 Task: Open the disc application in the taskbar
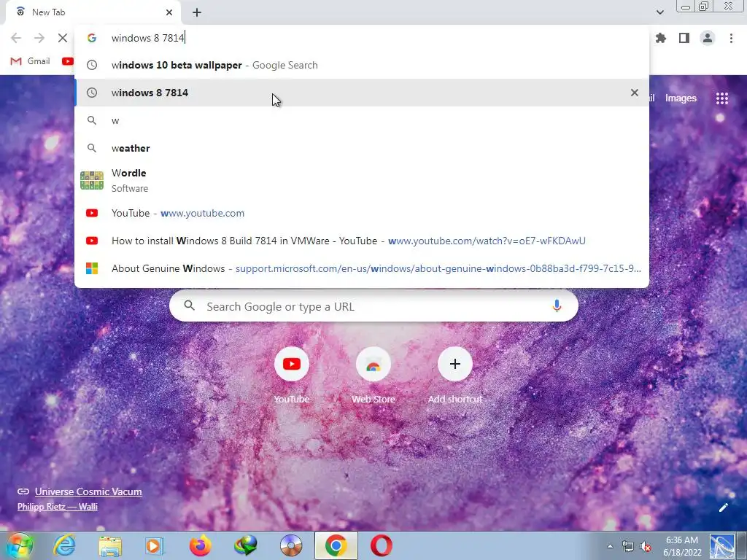point(291,545)
